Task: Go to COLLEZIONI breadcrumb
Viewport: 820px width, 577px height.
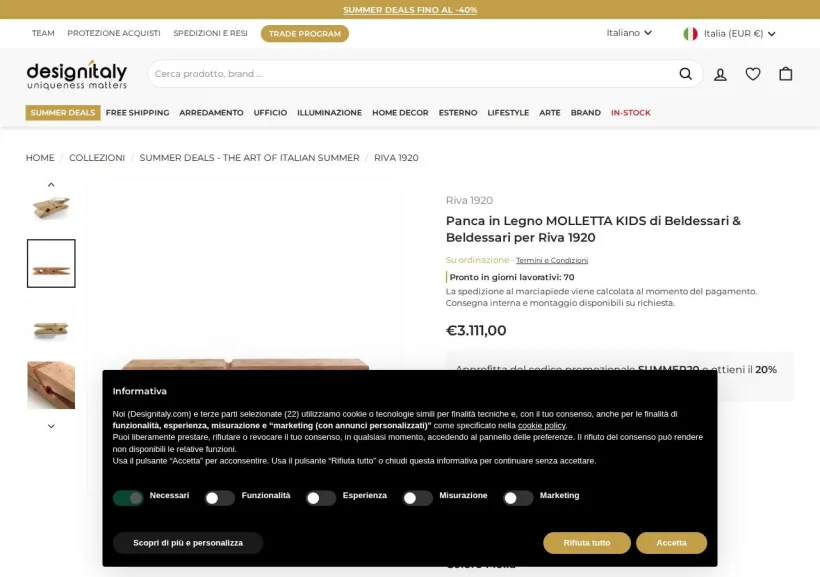Action: [97, 157]
